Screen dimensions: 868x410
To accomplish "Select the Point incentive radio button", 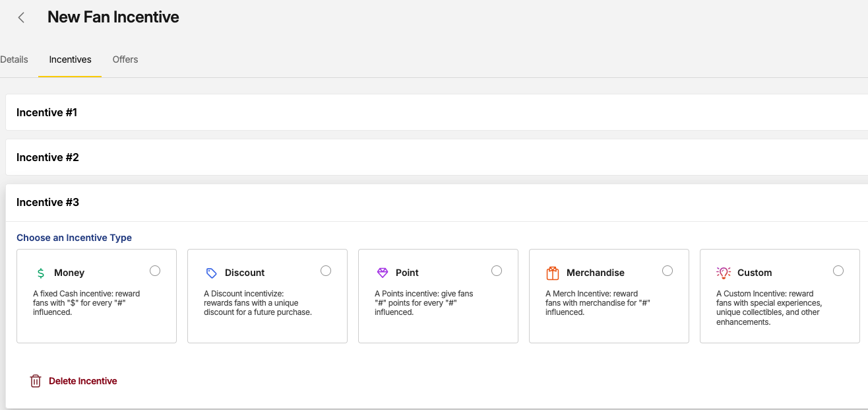I will tap(497, 271).
